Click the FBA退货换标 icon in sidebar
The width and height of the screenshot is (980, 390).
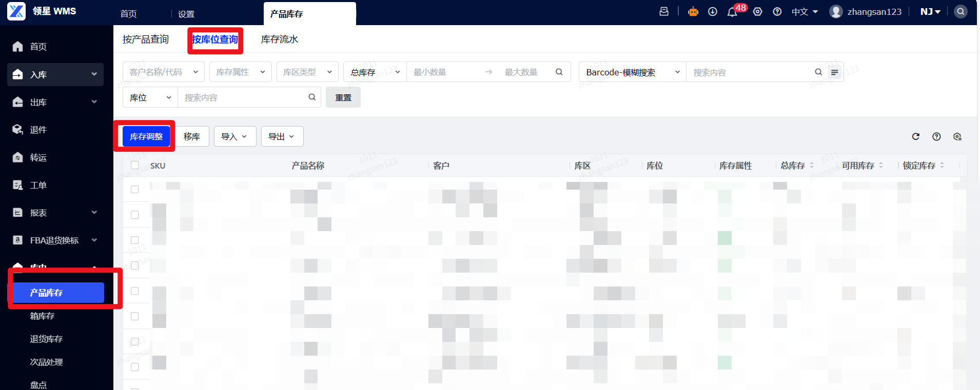click(18, 240)
